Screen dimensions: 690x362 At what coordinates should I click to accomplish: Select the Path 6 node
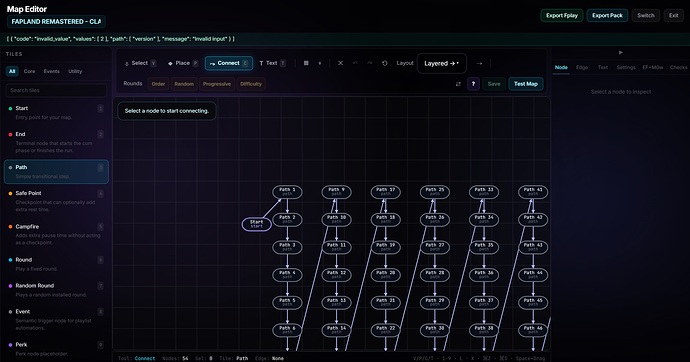(287, 330)
